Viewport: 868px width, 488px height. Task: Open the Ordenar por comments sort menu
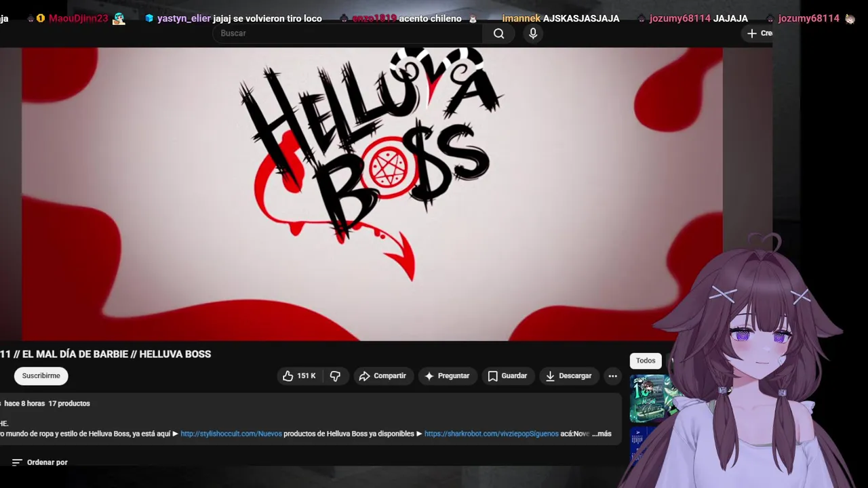40,462
